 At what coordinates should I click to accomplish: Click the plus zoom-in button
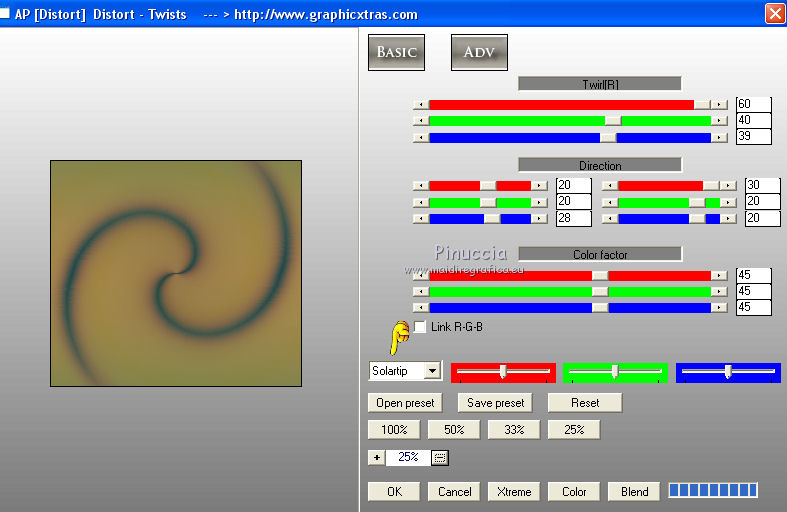376,457
